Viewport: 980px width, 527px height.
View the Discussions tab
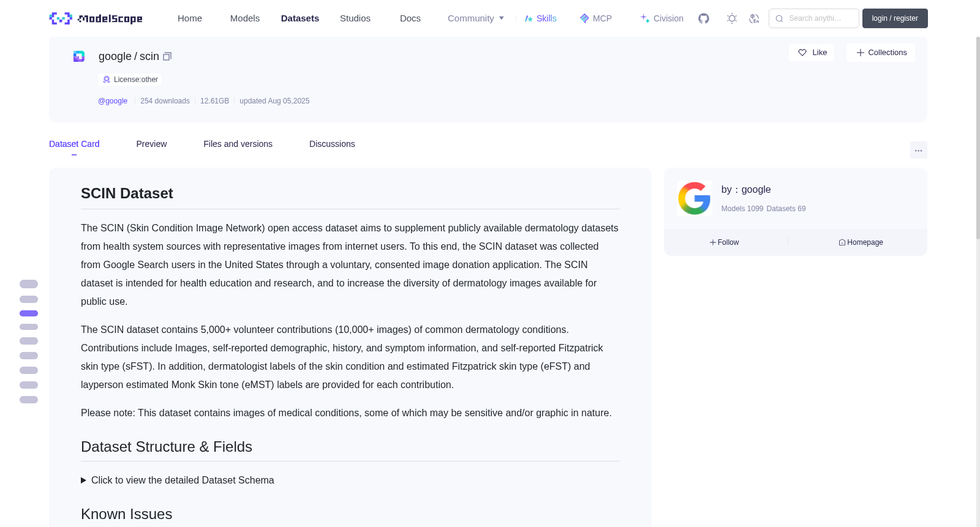point(332,144)
